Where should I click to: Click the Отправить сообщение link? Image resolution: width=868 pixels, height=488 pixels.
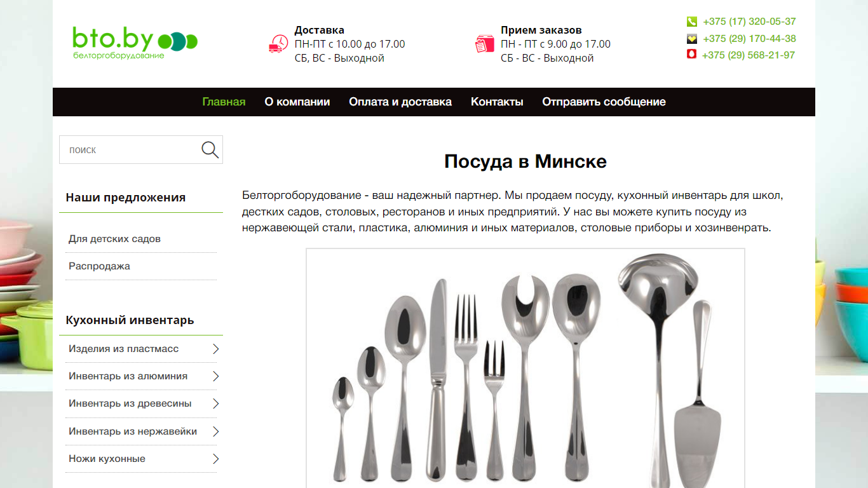pyautogui.click(x=604, y=102)
